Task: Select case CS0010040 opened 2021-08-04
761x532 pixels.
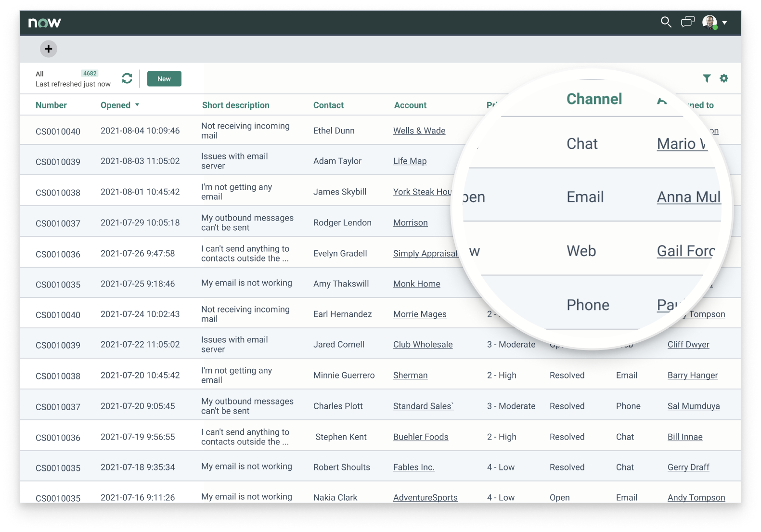Action: coord(58,131)
